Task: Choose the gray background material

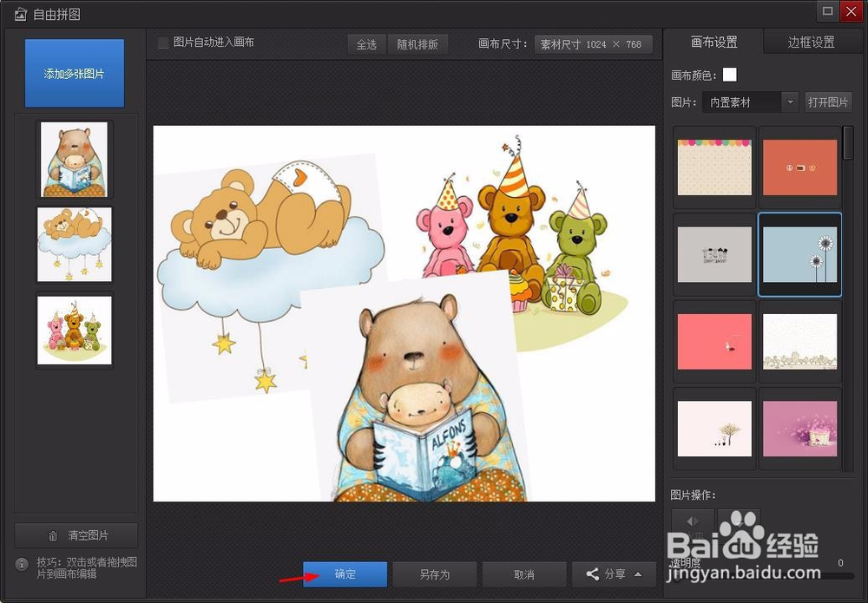Action: click(714, 254)
